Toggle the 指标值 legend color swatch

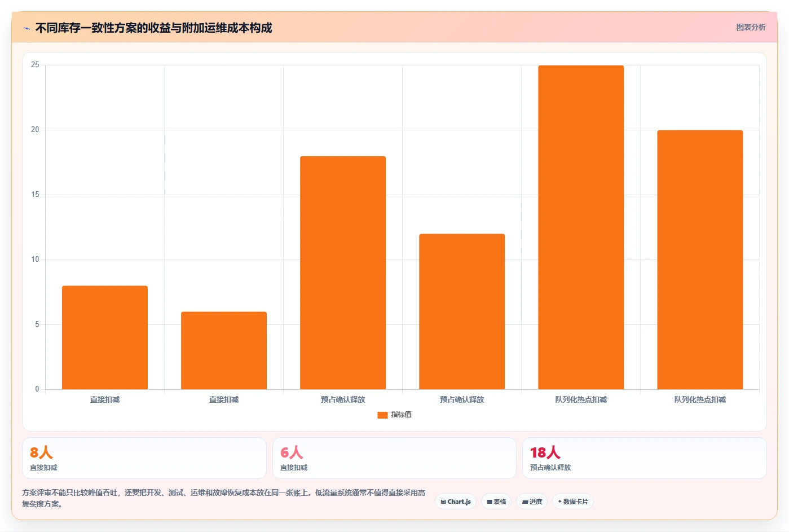(382, 415)
